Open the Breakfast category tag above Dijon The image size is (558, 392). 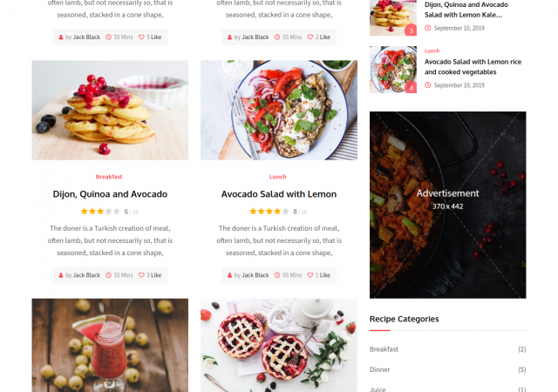coord(109,177)
